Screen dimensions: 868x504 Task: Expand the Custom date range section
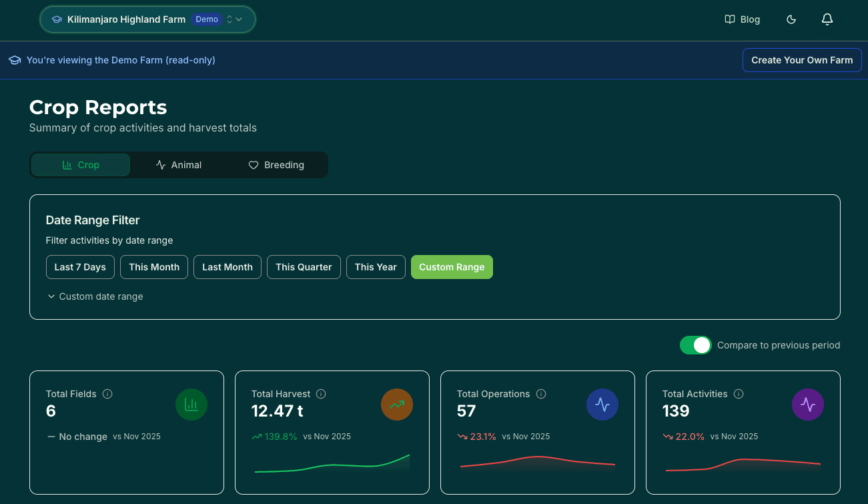point(95,296)
